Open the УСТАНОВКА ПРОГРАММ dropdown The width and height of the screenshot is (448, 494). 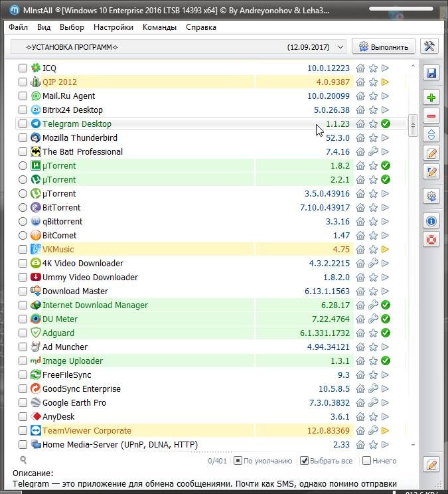coord(179,47)
